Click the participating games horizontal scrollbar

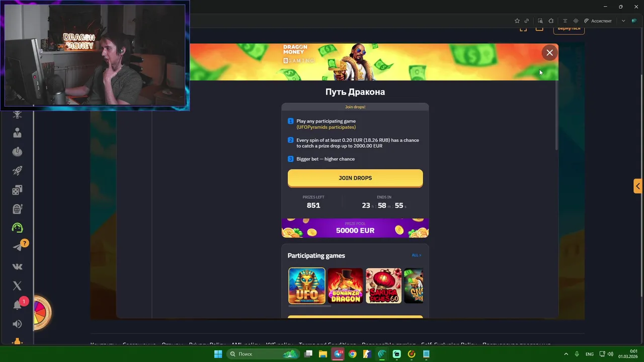(309, 305)
